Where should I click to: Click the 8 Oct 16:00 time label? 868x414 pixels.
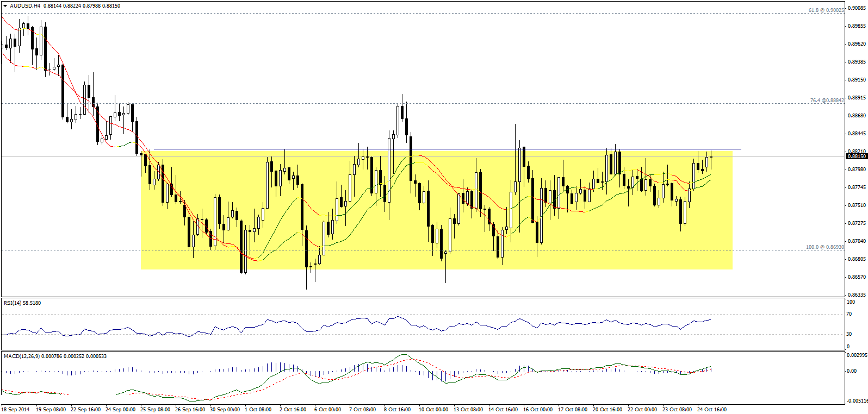(398, 410)
